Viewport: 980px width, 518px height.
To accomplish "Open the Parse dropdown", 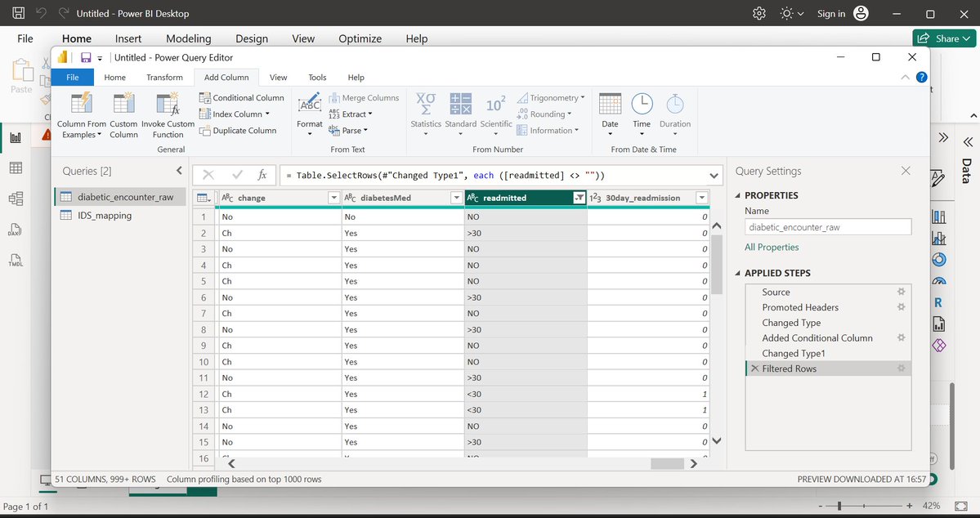I will click(x=348, y=130).
